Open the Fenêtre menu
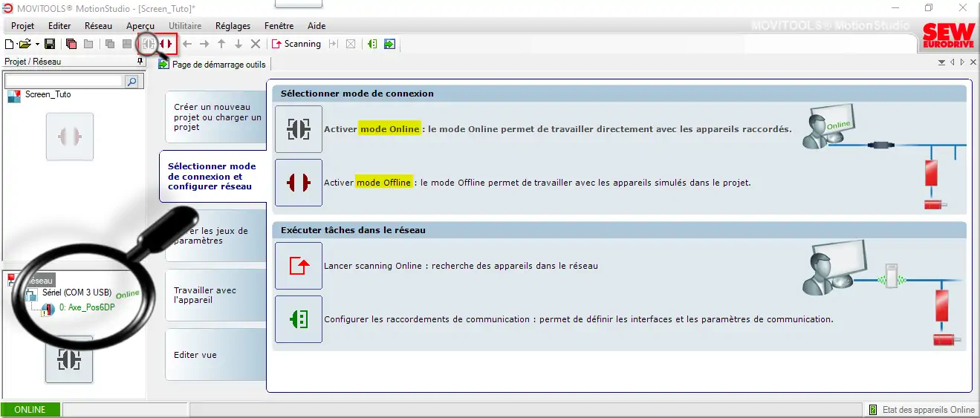 click(279, 26)
